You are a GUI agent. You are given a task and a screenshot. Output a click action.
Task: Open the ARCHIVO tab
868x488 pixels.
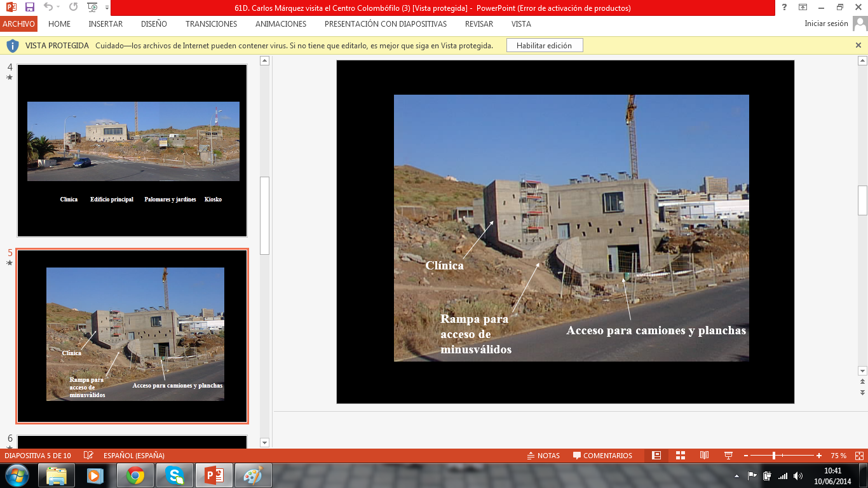[18, 24]
